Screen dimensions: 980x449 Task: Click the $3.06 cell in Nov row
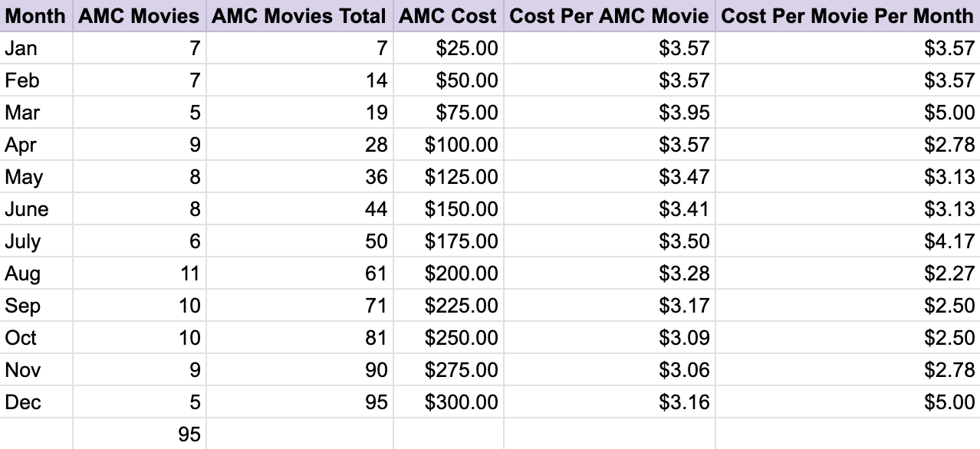click(610, 370)
